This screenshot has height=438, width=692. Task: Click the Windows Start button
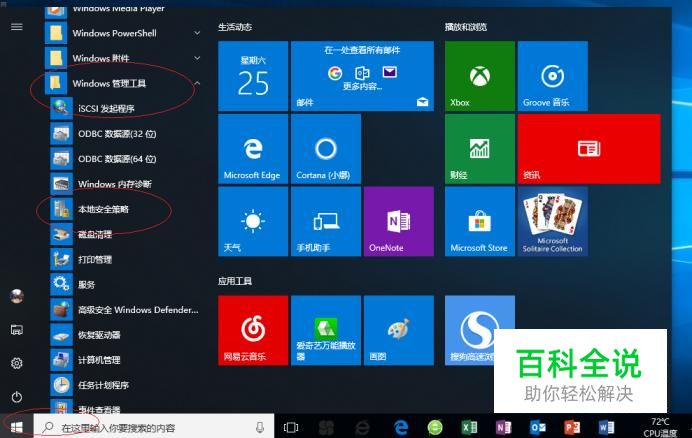click(17, 427)
